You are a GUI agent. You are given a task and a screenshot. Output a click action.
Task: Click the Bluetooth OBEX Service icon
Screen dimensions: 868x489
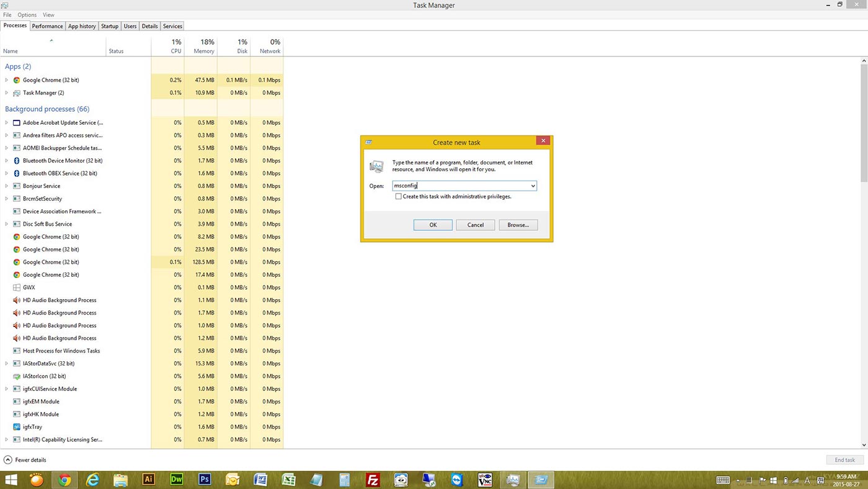point(17,173)
